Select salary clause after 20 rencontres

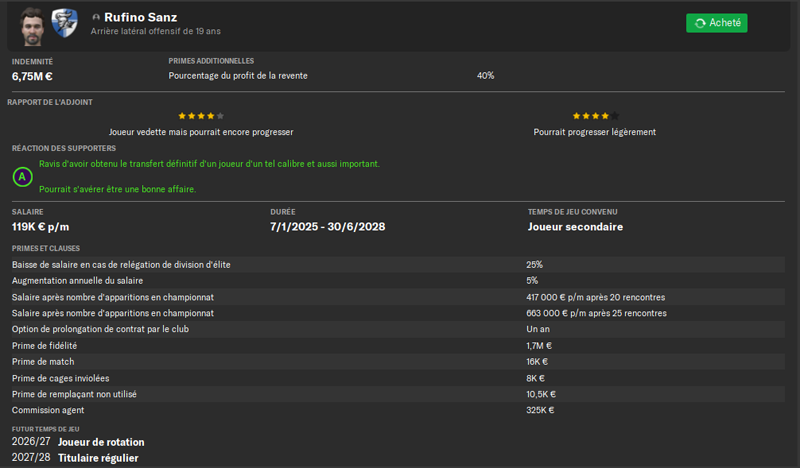[398, 297]
